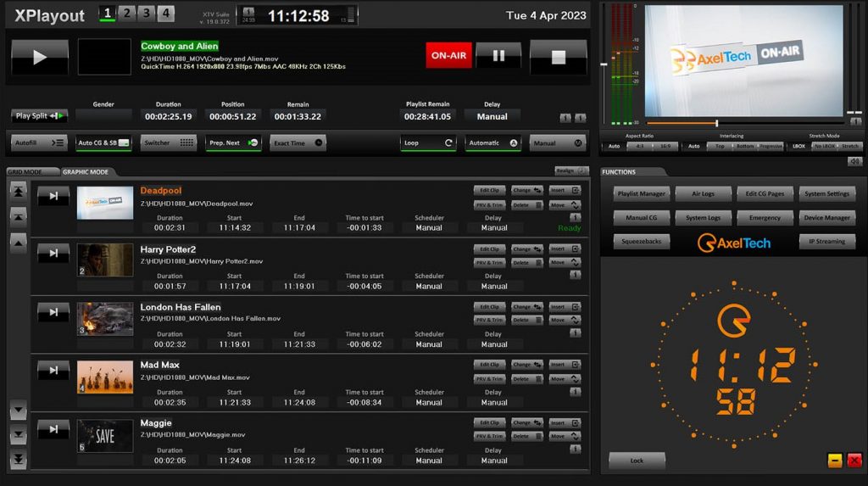Open Edit Clip for Deadpool

[x=489, y=190]
